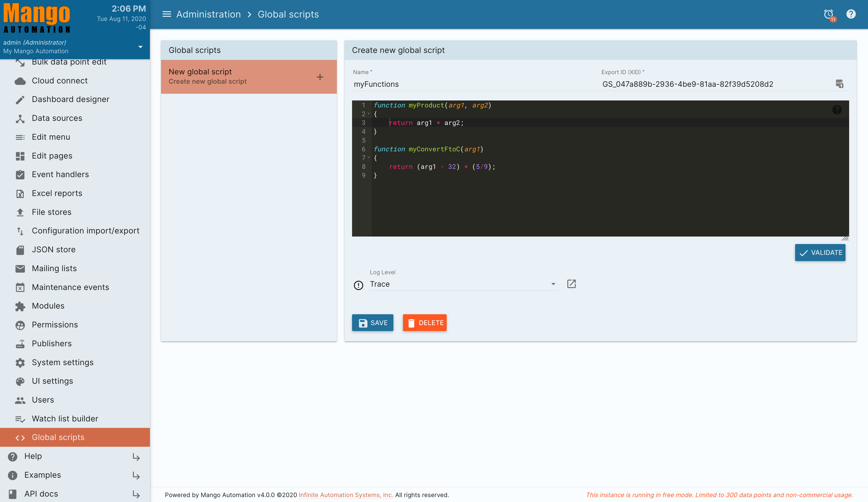Image resolution: width=868 pixels, height=502 pixels.
Task: Click the Name field with myFunctions
Action: [476, 84]
